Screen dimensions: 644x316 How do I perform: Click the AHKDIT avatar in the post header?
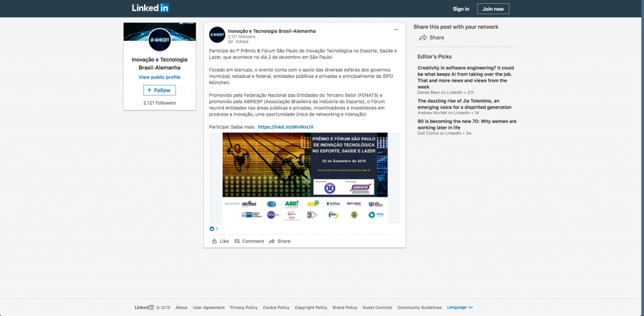pyautogui.click(x=217, y=35)
